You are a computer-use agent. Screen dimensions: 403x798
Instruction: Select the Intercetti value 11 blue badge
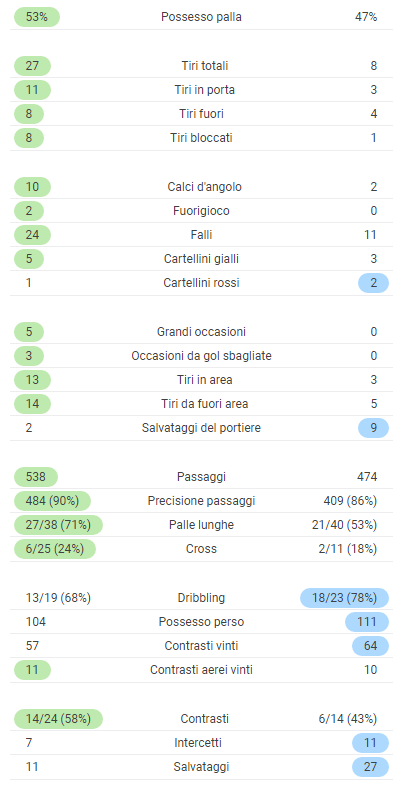370,743
